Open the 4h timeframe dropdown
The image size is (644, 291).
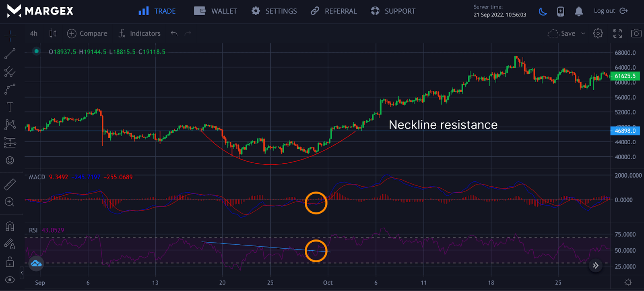pos(34,33)
